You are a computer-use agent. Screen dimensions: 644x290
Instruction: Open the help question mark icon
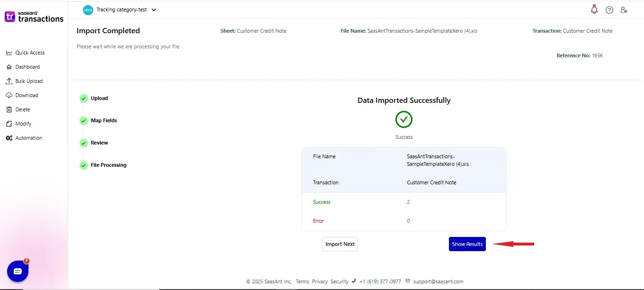(x=609, y=10)
